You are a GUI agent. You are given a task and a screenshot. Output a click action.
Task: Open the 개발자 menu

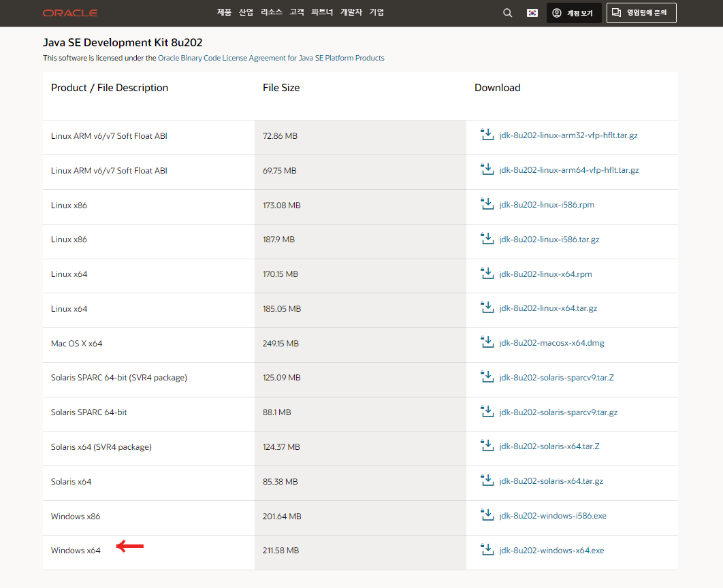pos(351,12)
